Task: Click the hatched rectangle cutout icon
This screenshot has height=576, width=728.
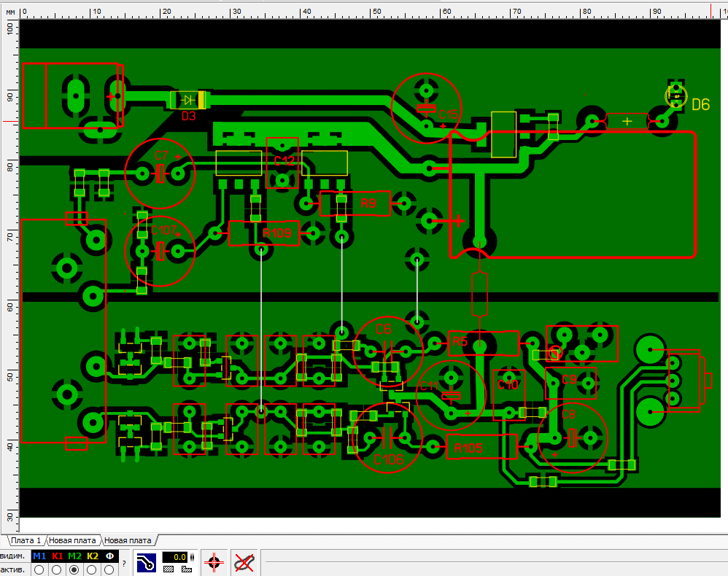Action: point(169,569)
